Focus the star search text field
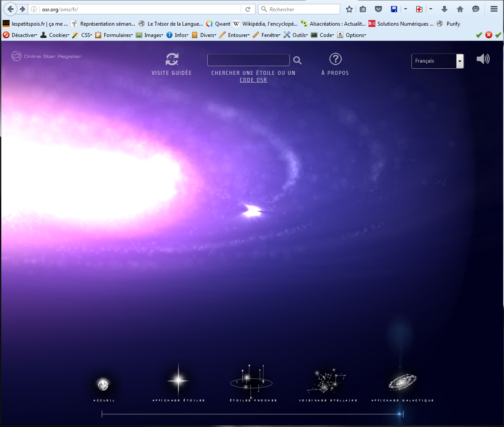Image resolution: width=504 pixels, height=427 pixels. click(248, 60)
